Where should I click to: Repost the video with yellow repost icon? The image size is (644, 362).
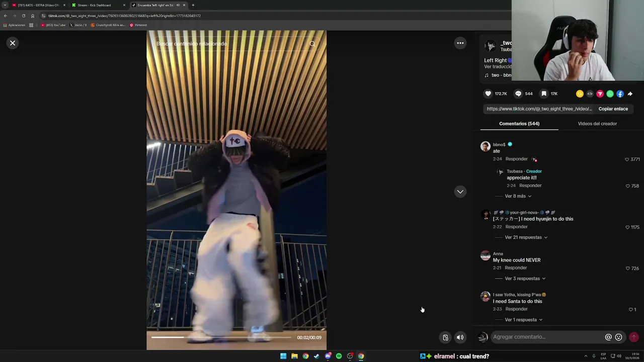point(580,94)
